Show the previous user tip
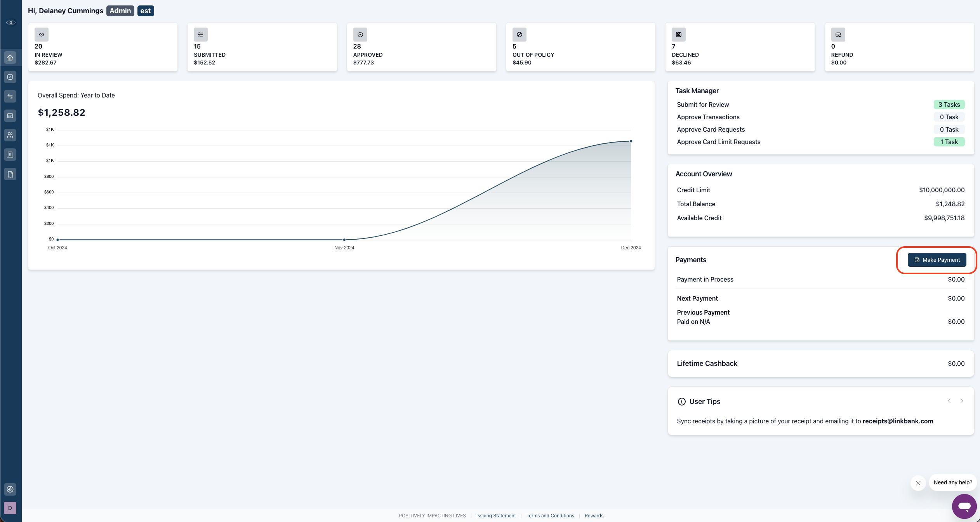The width and height of the screenshot is (980, 522). [949, 401]
